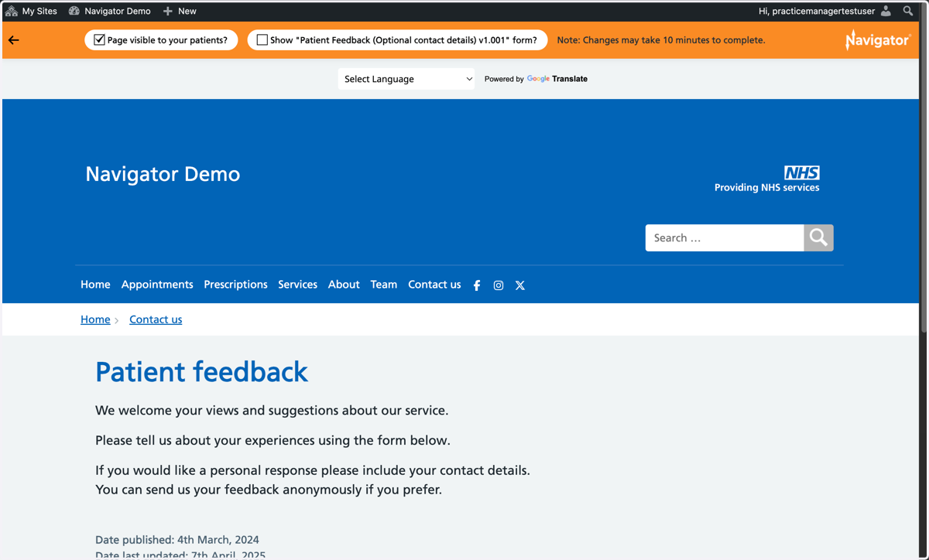Click the Home breadcrumb link
Screen dimensions: 929x560
[x=95, y=319]
